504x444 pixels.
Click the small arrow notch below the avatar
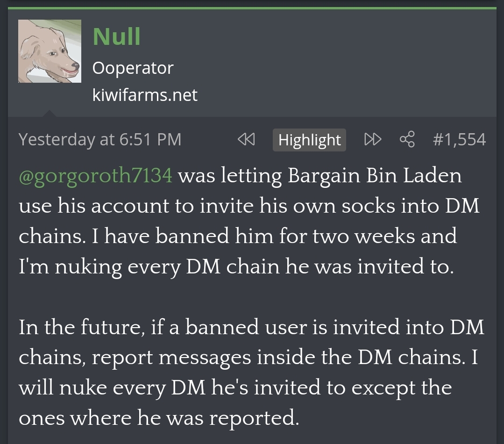click(x=49, y=113)
